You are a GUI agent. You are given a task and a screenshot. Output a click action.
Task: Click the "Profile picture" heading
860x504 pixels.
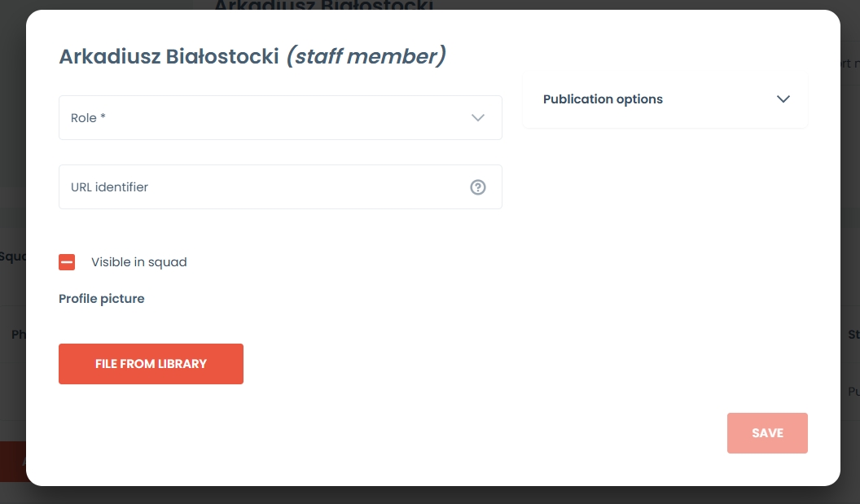101,299
